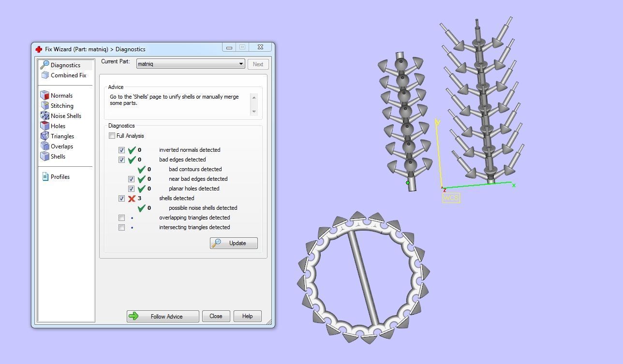The image size is (623, 364).
Task: Open the Shells page
Action: (x=58, y=156)
